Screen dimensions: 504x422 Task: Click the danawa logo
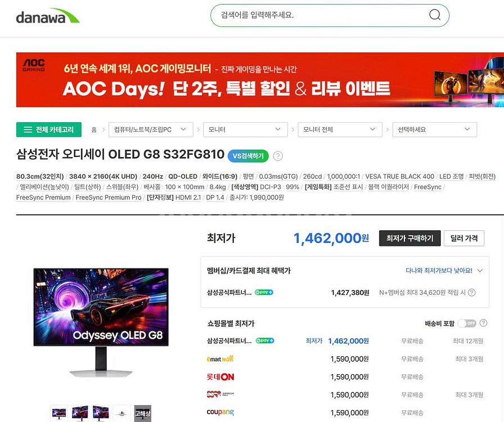click(48, 16)
